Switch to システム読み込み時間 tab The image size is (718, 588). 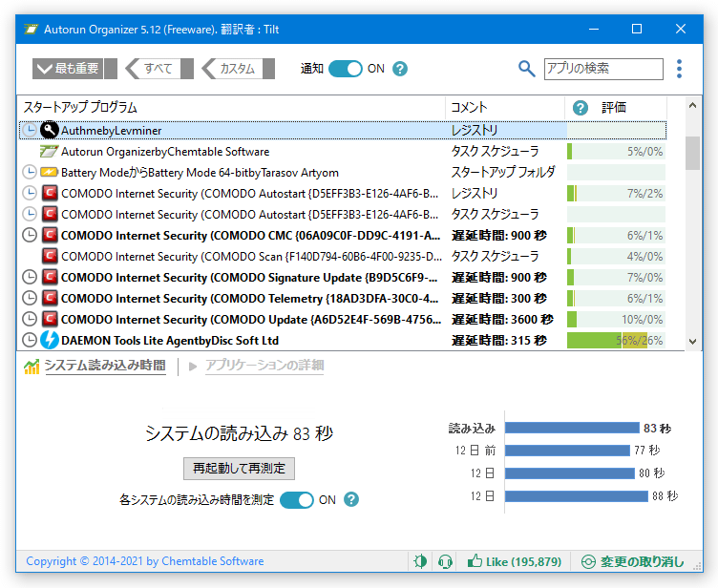click(105, 366)
